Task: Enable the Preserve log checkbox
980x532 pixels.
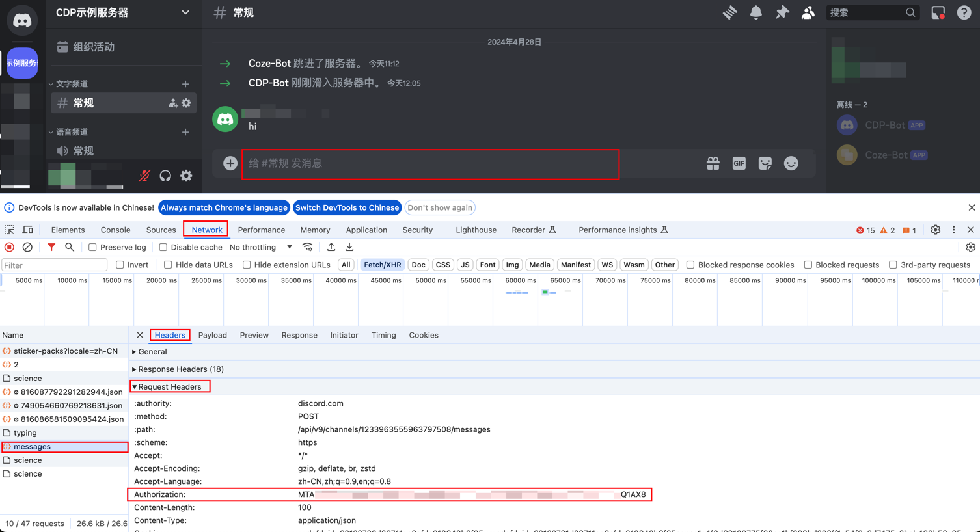Action: click(92, 247)
